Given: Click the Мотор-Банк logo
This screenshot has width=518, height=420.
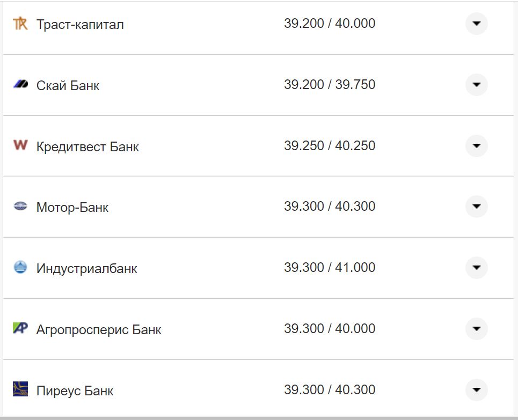Looking at the screenshot, I should 19,207.
